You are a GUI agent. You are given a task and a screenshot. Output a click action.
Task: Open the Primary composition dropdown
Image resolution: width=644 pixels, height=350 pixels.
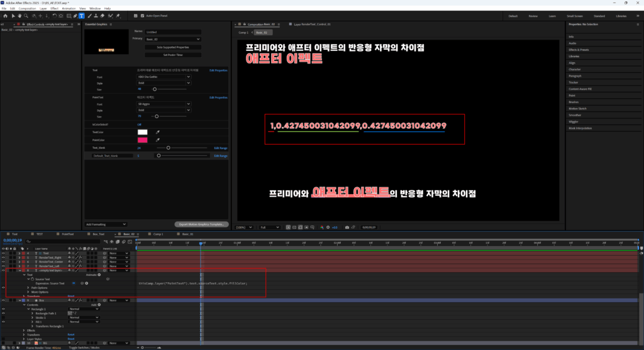click(172, 40)
